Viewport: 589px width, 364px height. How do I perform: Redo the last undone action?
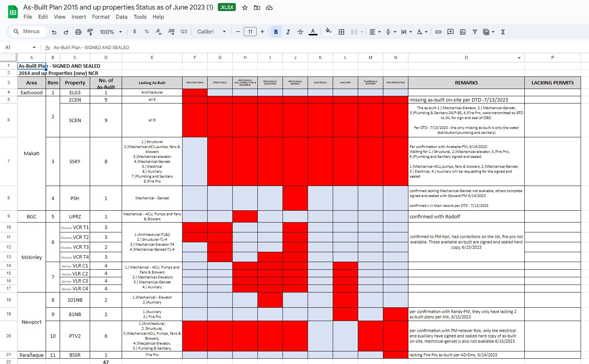(66, 32)
